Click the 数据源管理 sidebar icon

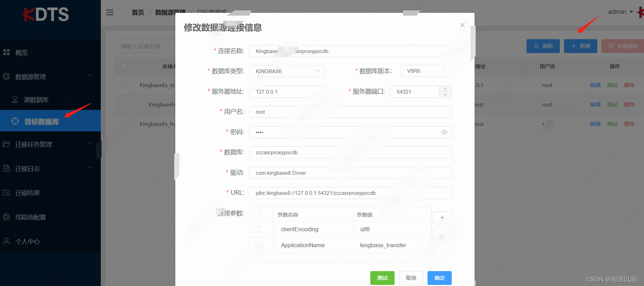pos(6,76)
